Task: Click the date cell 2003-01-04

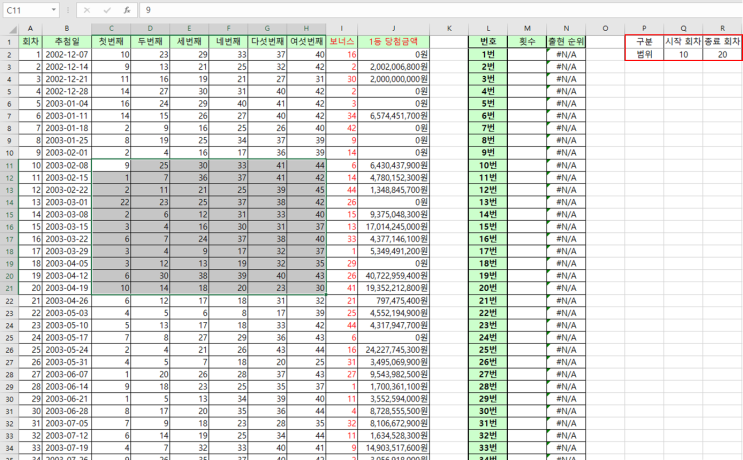Action: (67, 104)
